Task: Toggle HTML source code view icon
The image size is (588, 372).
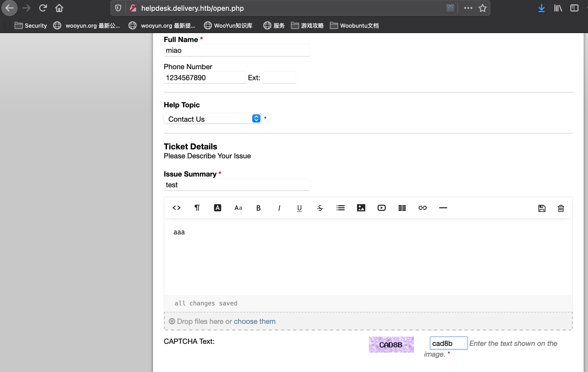Action: click(x=176, y=208)
